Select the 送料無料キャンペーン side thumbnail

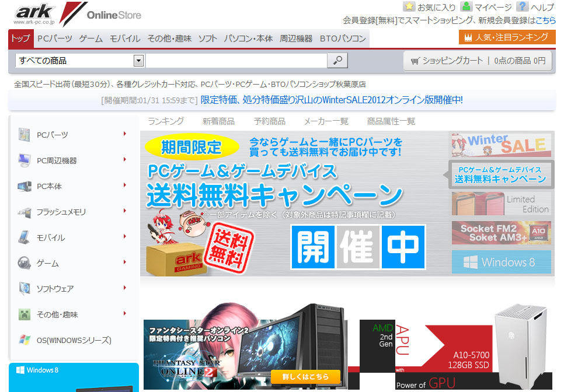tap(501, 174)
